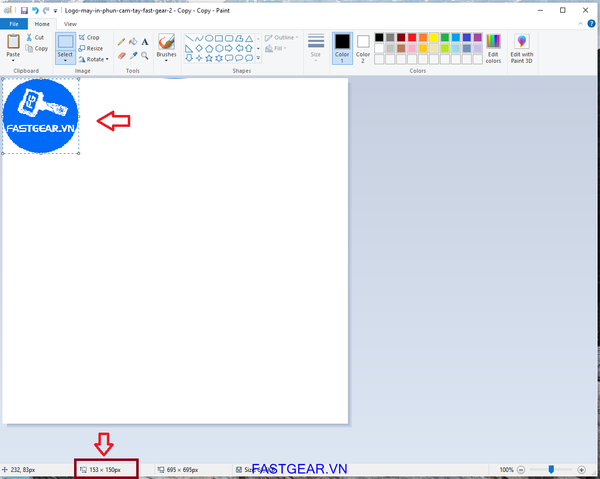Open the Rotate dropdown
600x479 pixels.
[x=93, y=59]
